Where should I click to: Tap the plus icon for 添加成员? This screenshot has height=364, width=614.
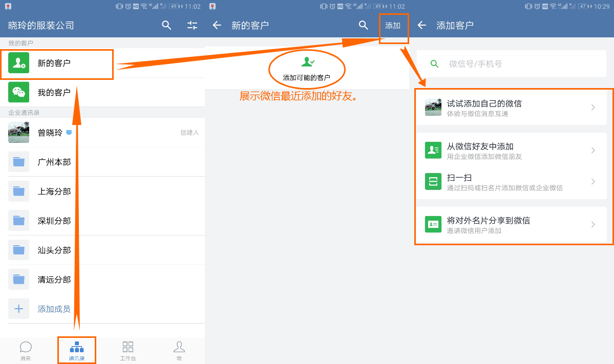point(19,308)
